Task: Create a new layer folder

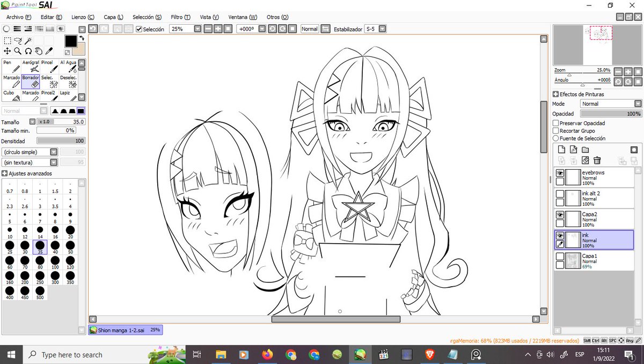Action: pos(586,149)
